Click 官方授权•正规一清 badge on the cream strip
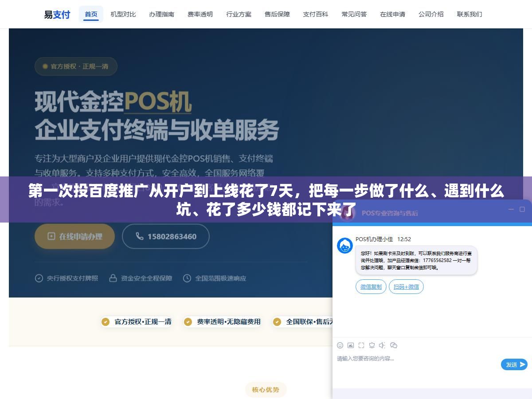Viewport: 532px width, 399px height. 137,322
